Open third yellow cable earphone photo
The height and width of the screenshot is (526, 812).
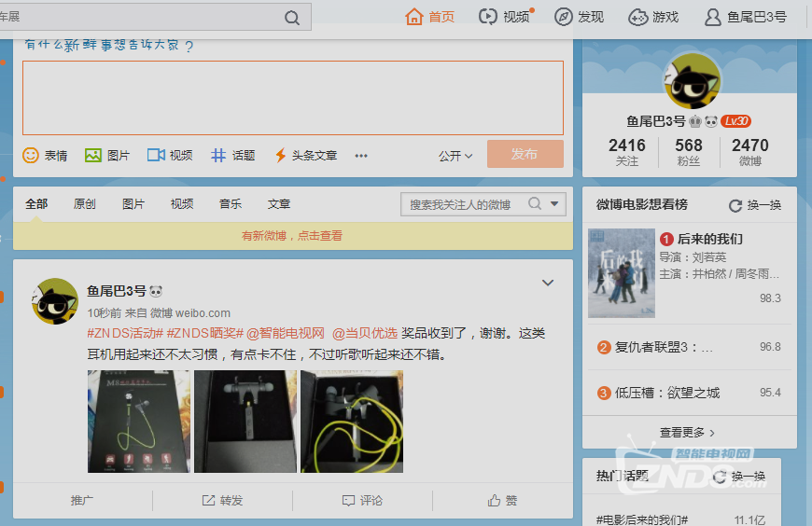click(x=352, y=421)
